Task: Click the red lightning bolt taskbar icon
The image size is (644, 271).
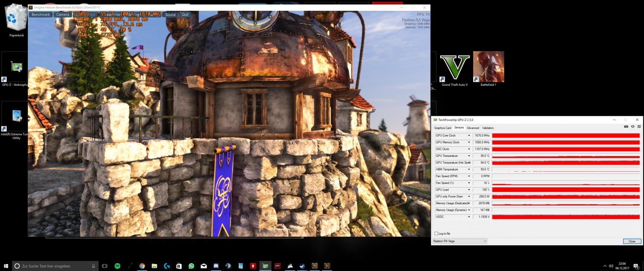Action: tap(253, 266)
